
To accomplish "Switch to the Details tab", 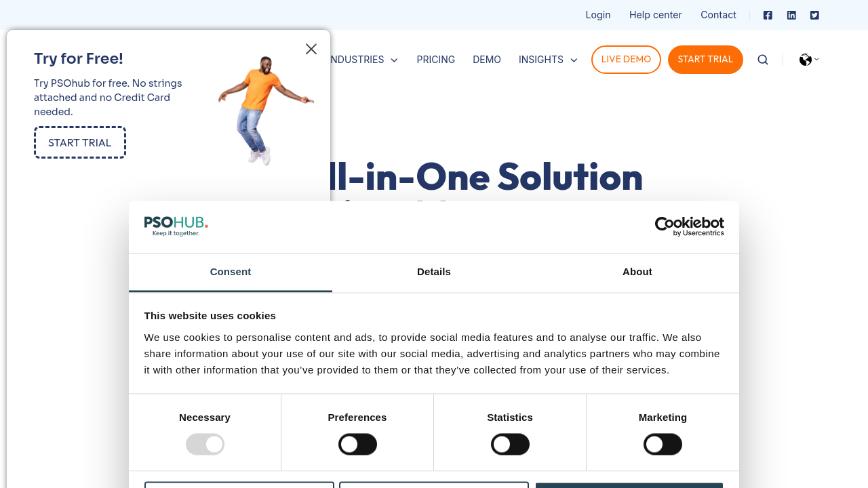I will coord(434,272).
